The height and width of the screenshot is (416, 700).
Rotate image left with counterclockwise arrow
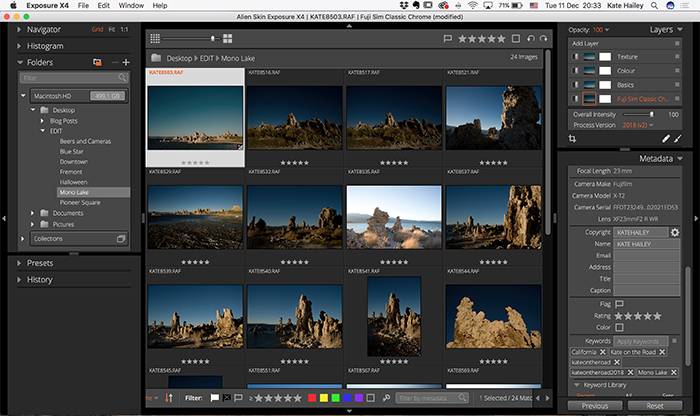click(x=531, y=39)
